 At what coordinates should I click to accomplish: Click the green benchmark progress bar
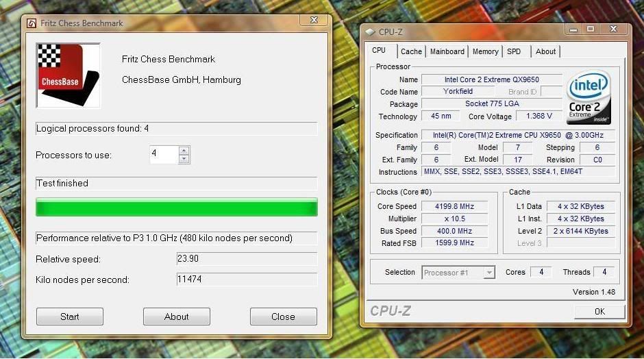(176, 207)
